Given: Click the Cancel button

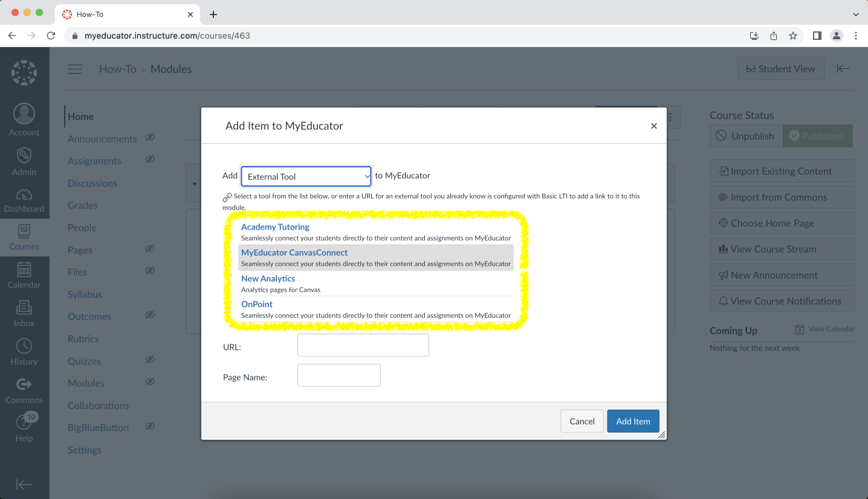Looking at the screenshot, I should tap(582, 421).
